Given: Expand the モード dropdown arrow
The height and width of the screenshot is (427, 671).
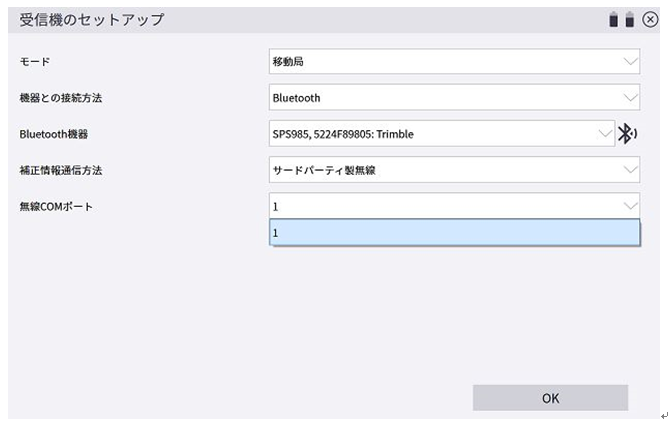Looking at the screenshot, I should (629, 61).
